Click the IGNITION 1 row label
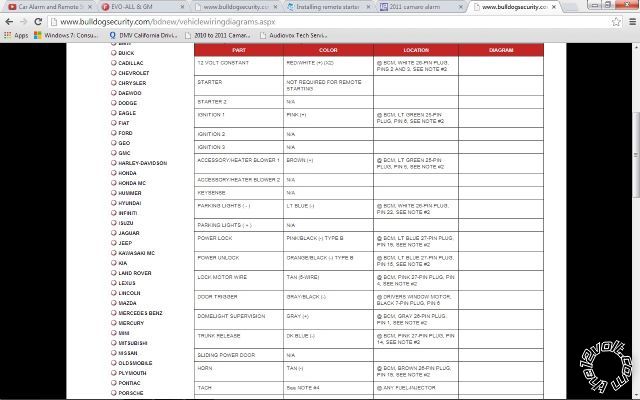This screenshot has height=400, width=640. coord(211,115)
